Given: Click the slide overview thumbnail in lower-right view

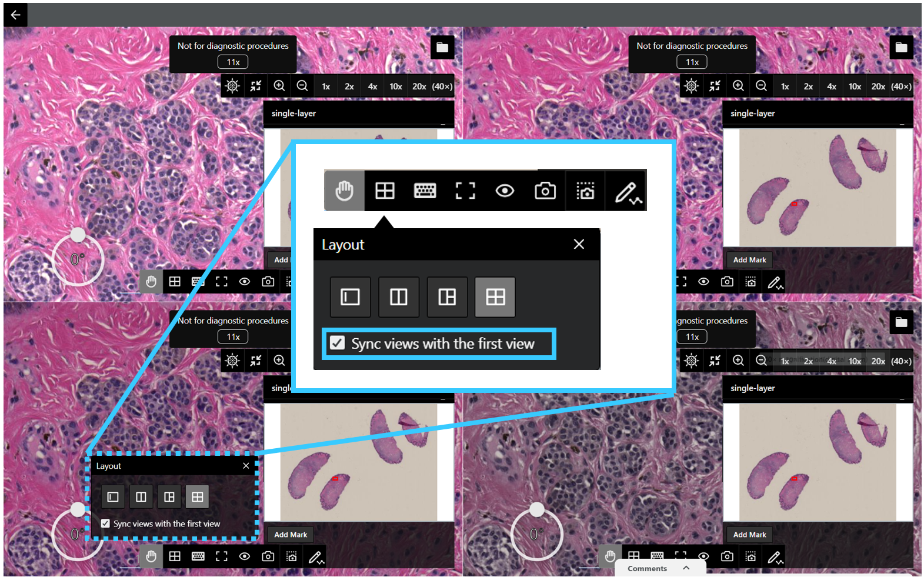Looking at the screenshot, I should pos(818,462).
